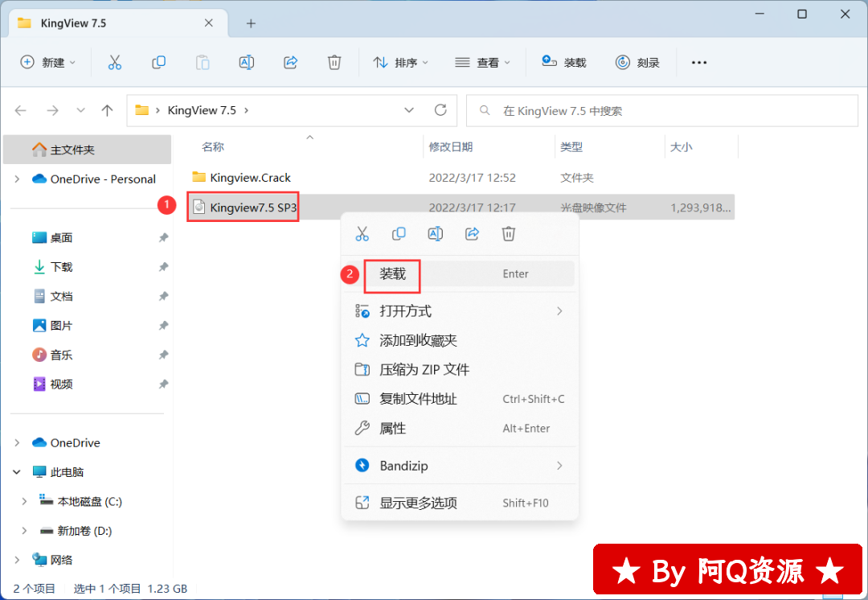Click the Burn (刻录) toolbar button
Image resolution: width=868 pixels, height=600 pixels.
pos(637,62)
